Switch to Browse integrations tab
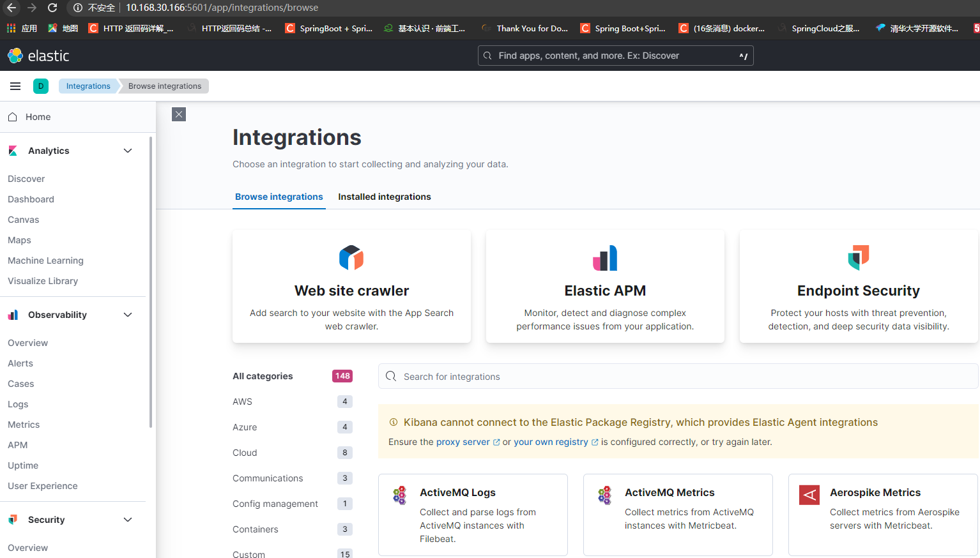This screenshot has width=980, height=558. point(279,197)
